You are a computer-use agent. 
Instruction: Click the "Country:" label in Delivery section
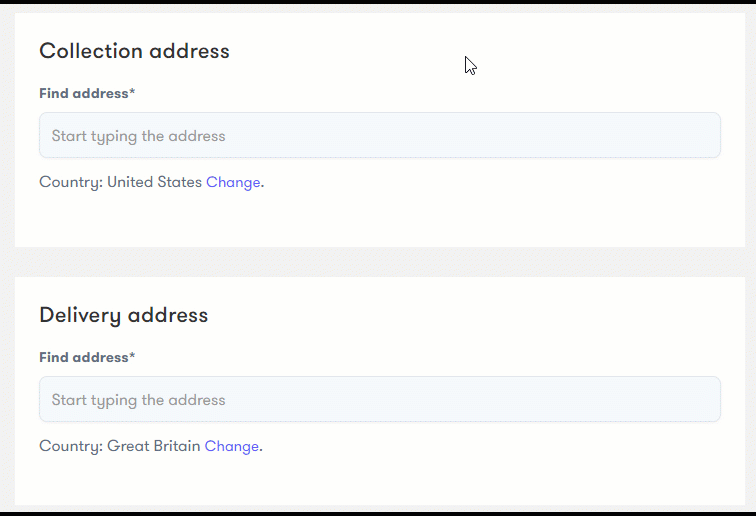[71, 446]
